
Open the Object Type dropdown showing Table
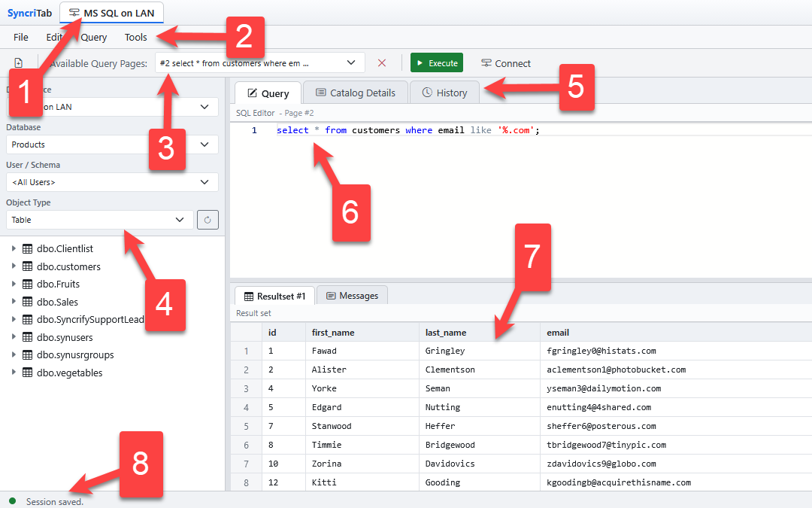100,220
